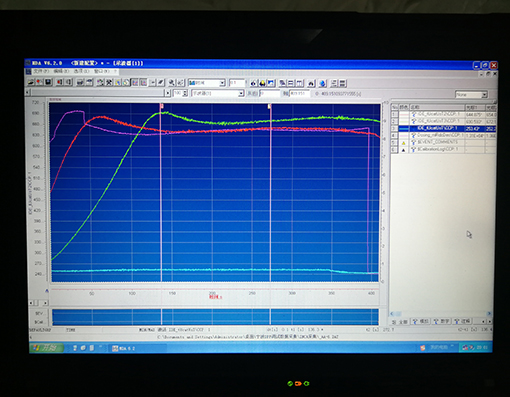This screenshot has width=510, height=397.
Task: Click the open file toolbar icon
Action: pyautogui.click(x=31, y=82)
